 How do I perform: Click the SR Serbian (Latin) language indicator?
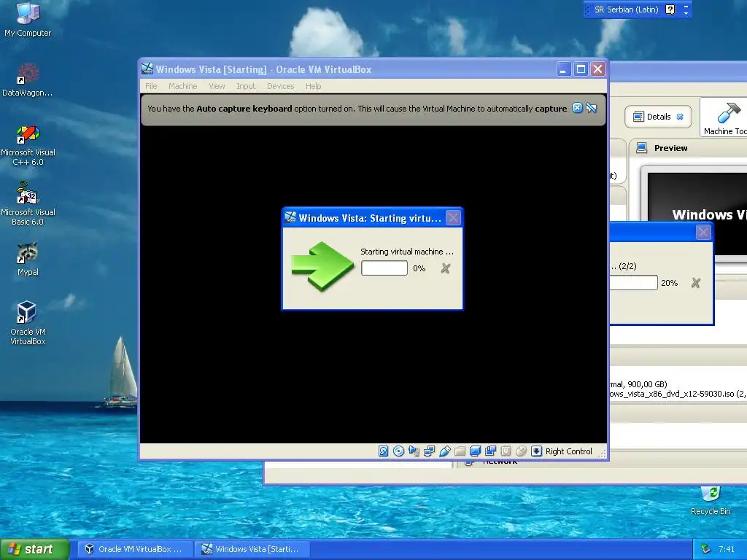click(626, 9)
